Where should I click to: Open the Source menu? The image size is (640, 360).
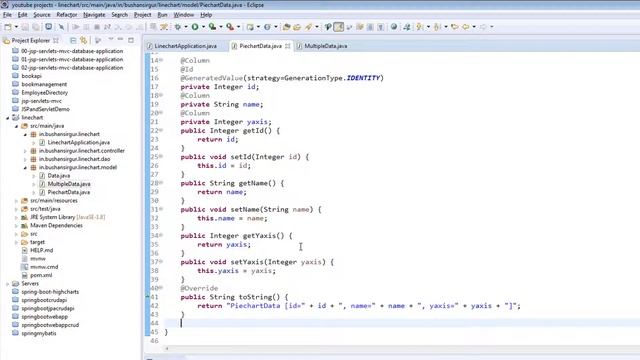(x=42, y=15)
